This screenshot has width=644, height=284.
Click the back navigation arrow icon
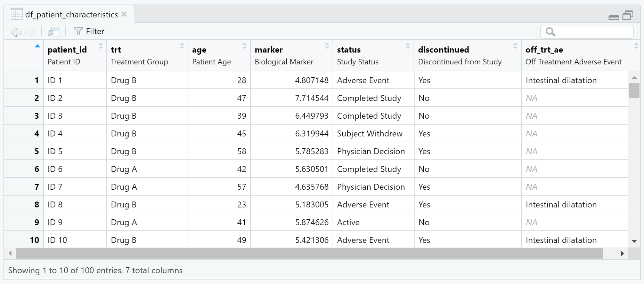pos(16,32)
